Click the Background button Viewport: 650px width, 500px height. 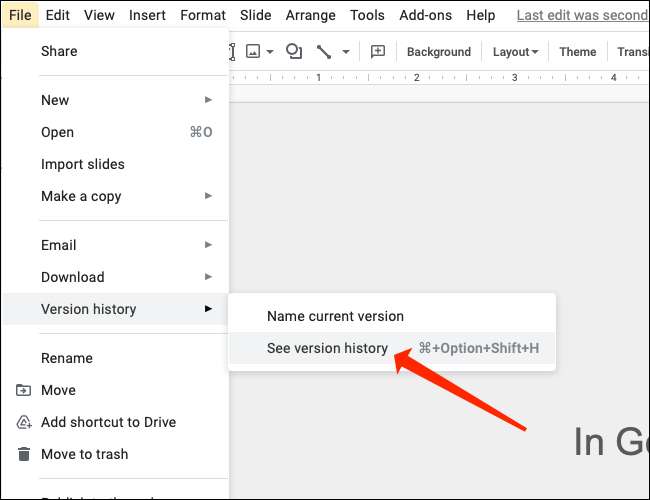438,52
